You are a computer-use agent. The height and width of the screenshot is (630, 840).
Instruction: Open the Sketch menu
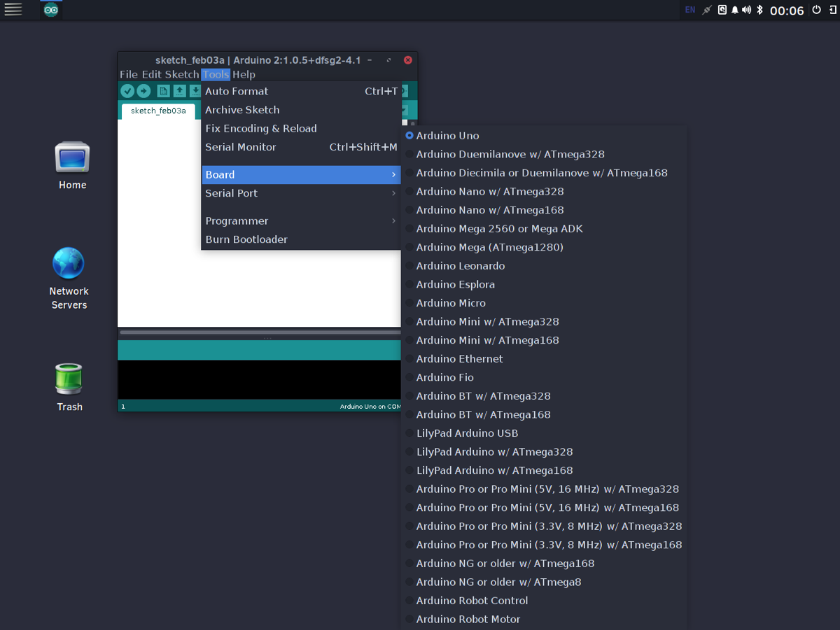pyautogui.click(x=182, y=75)
